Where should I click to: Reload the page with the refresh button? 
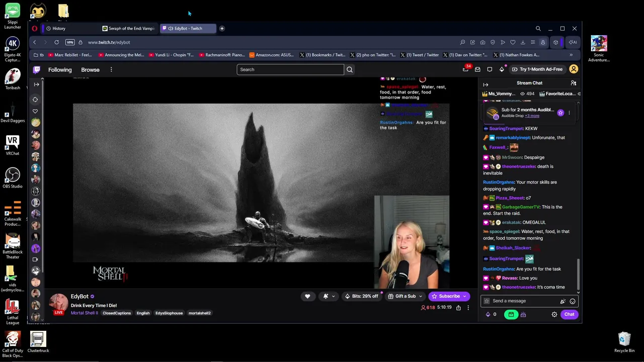pyautogui.click(x=56, y=42)
